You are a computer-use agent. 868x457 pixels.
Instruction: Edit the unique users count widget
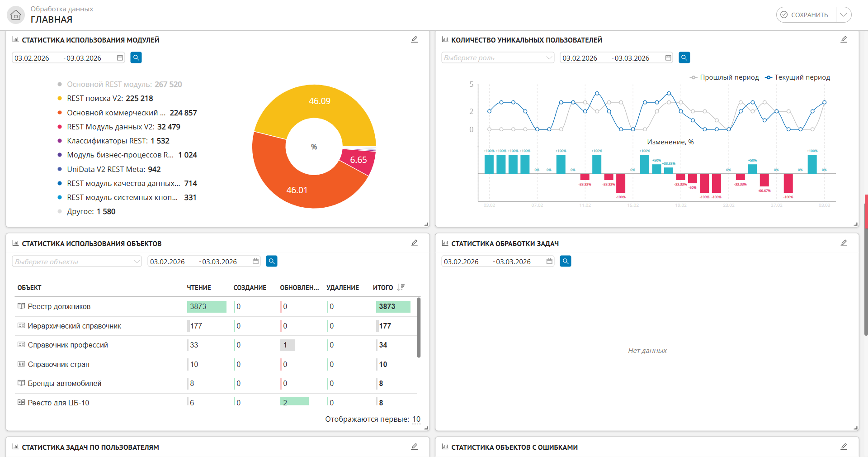tap(844, 40)
